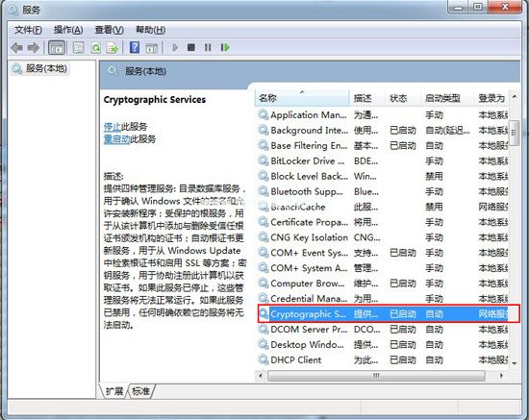Click 禁用 startup type of Block Level Back...
This screenshot has width=529, height=420.
434,176
